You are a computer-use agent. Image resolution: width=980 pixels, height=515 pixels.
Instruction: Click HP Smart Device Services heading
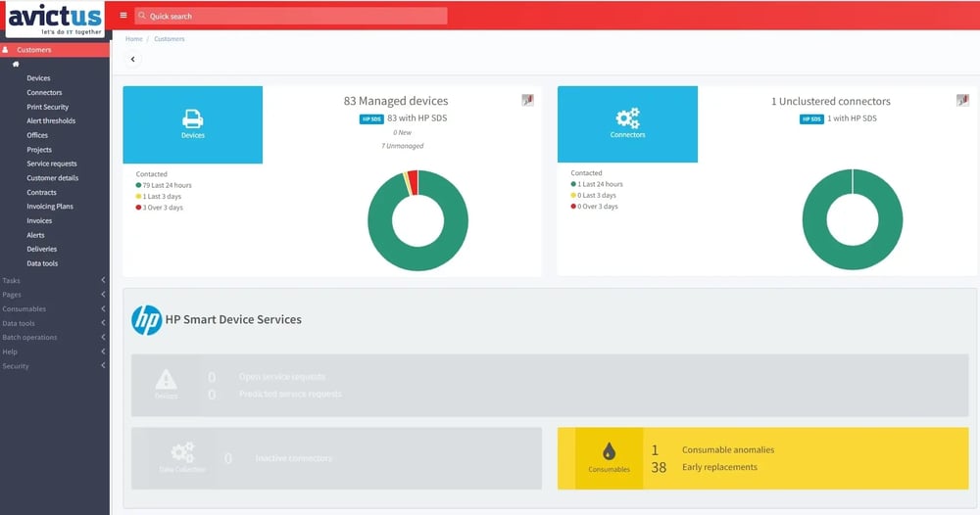[x=233, y=319]
